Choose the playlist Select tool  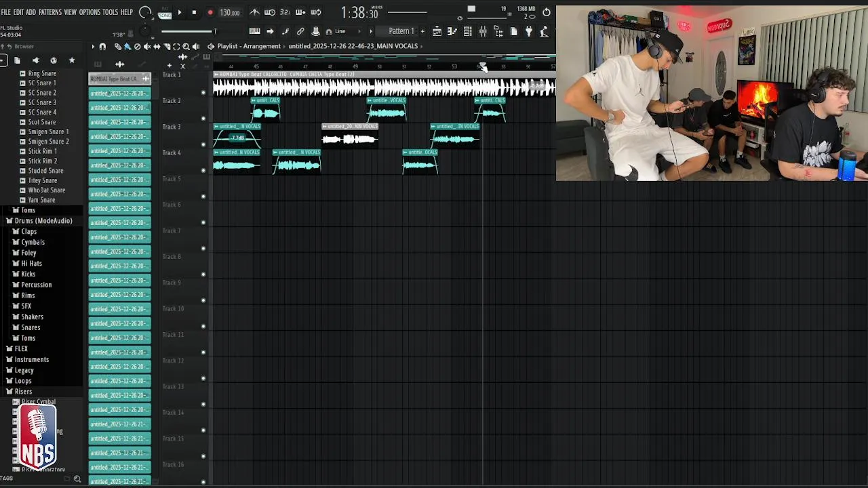(176, 47)
